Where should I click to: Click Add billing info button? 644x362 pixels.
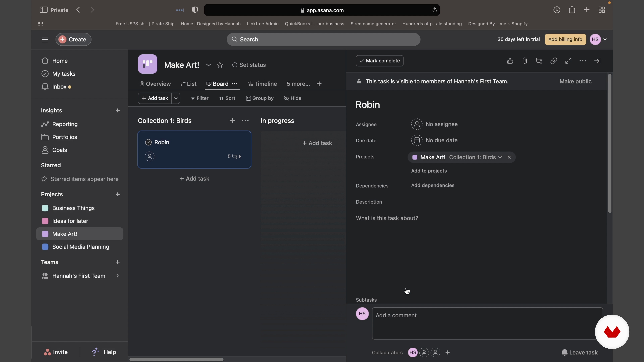(565, 40)
